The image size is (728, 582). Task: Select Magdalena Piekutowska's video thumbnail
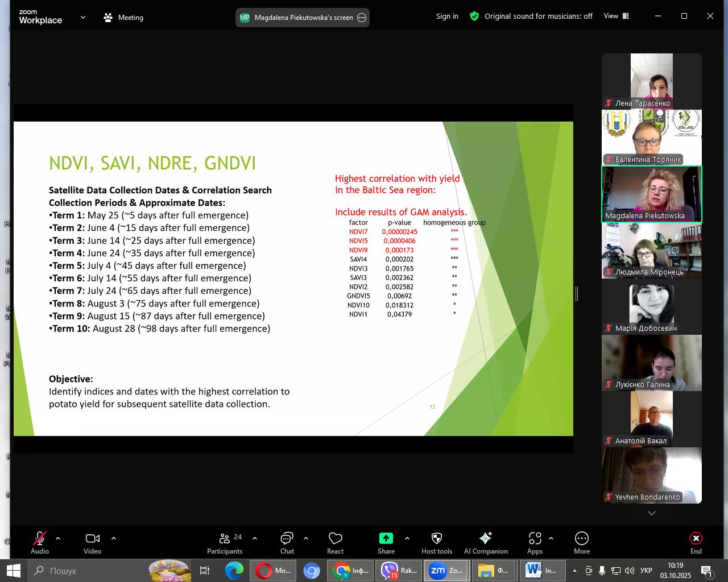(651, 194)
